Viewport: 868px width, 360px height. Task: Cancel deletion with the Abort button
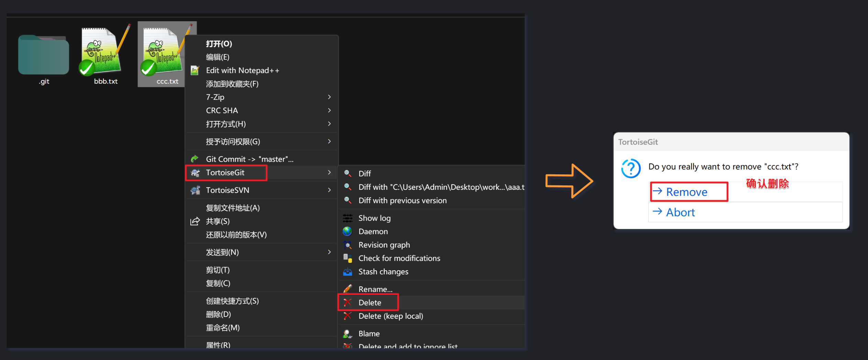pos(680,212)
